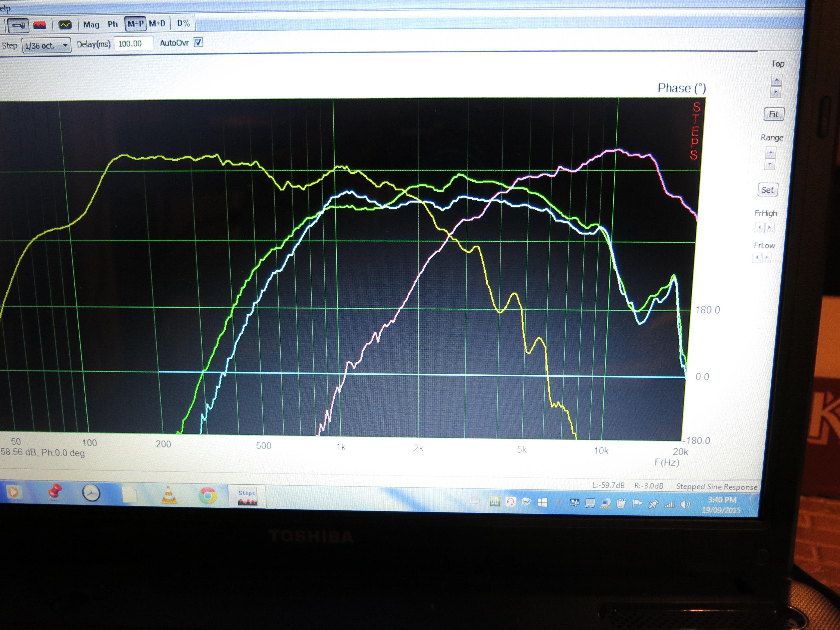
Task: Click the R:-3.0dB level readout
Action: click(649, 486)
